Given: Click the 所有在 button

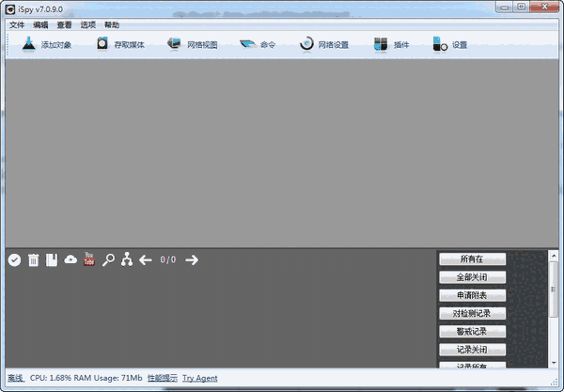Looking at the screenshot, I should (472, 259).
